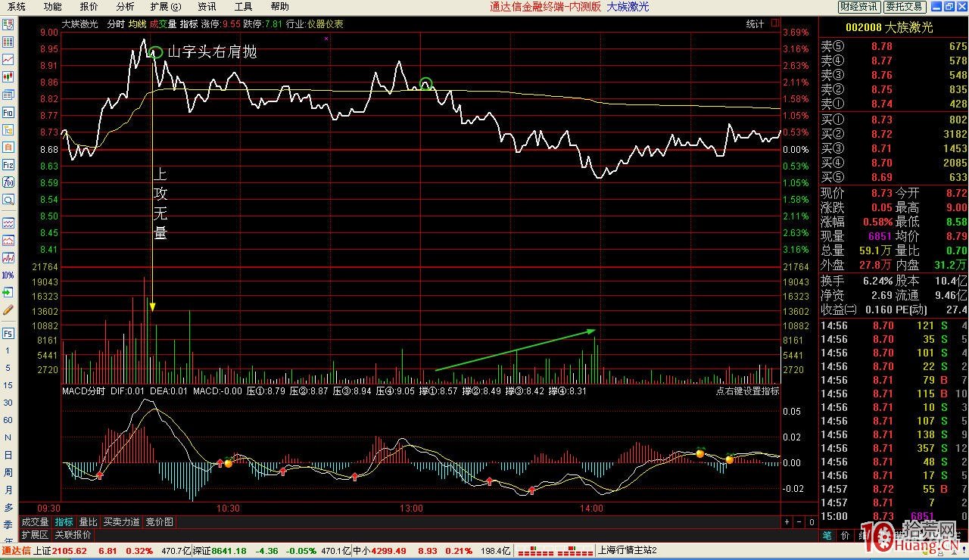Click the 成交量 label in chart header
The height and width of the screenshot is (560, 969).
(163, 24)
